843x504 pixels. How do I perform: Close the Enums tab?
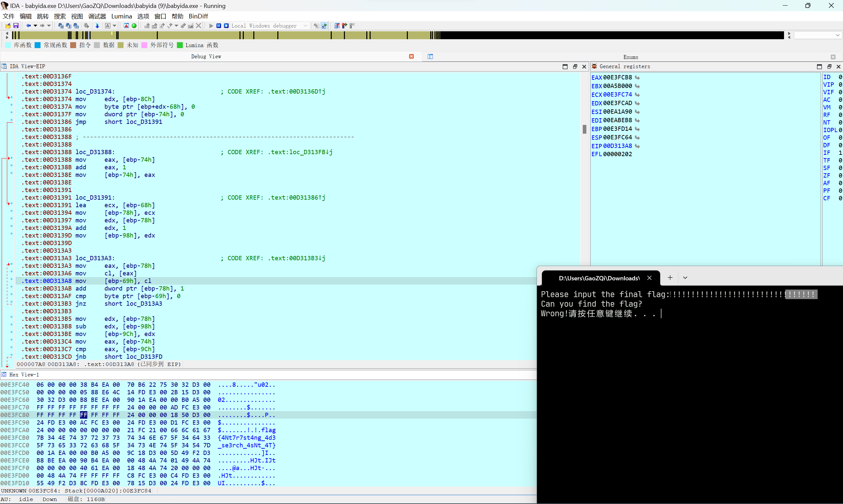(x=833, y=57)
